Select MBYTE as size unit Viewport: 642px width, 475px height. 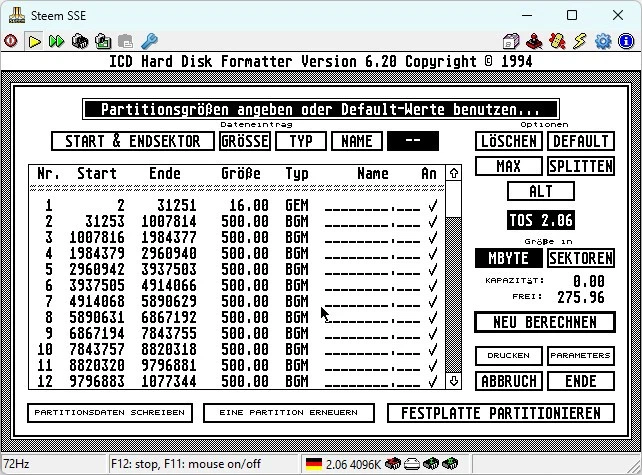509,258
